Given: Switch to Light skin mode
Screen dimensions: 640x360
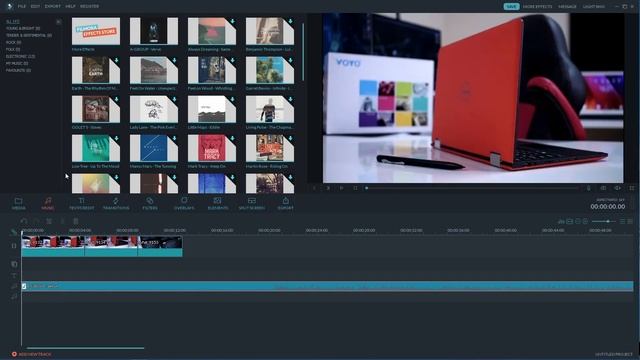Looking at the screenshot, I should coord(594,7).
